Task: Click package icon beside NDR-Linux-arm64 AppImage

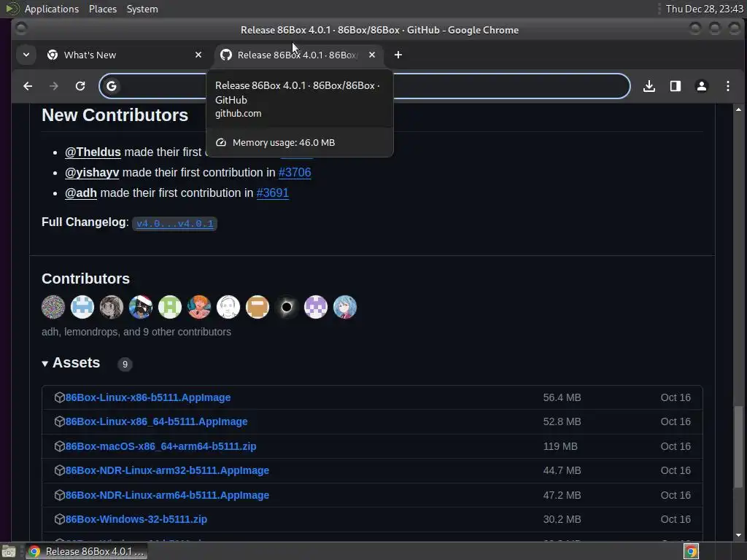Action: point(60,495)
